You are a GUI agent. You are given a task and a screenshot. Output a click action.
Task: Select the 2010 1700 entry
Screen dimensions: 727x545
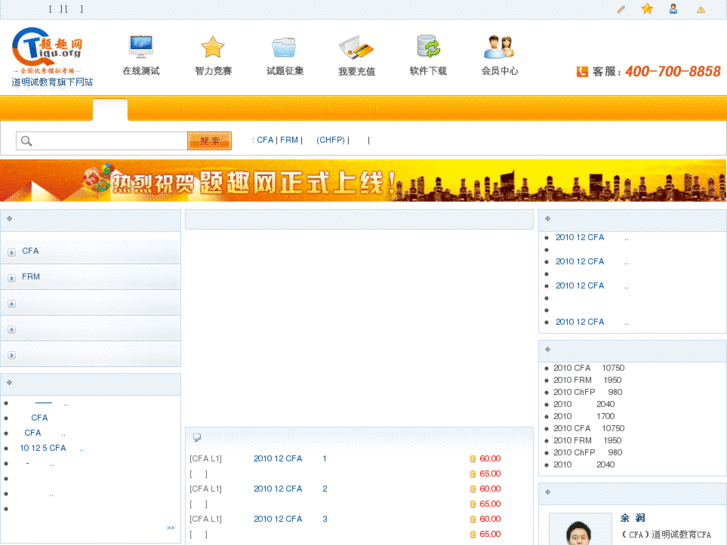click(584, 416)
